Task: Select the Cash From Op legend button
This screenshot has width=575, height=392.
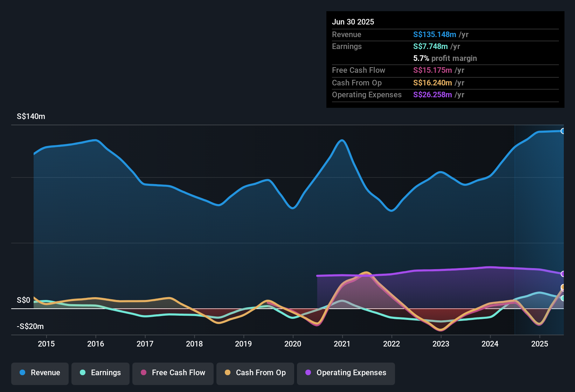Action: coord(255,373)
